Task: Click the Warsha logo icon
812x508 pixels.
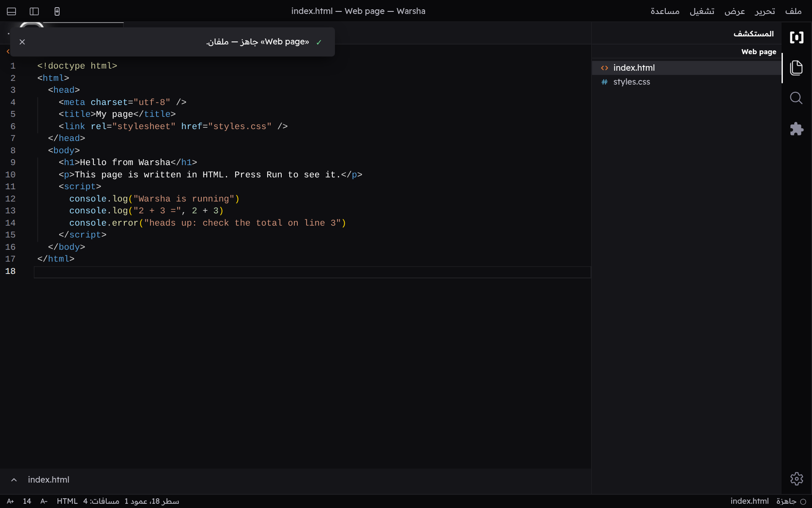Action: (x=796, y=37)
